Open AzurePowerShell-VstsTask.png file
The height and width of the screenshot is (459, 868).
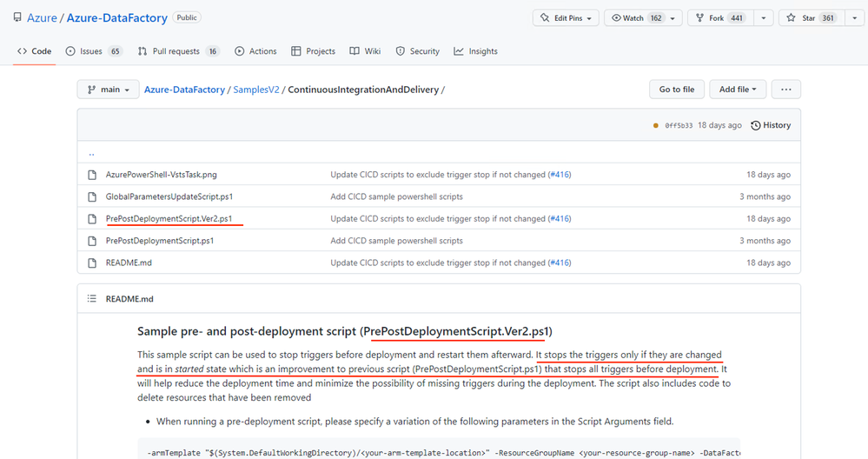pos(161,175)
